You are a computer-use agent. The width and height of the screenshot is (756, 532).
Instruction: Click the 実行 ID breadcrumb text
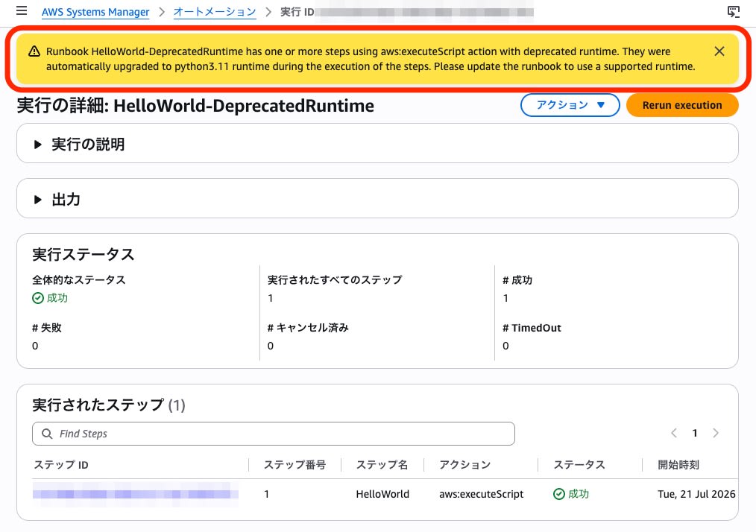[297, 12]
